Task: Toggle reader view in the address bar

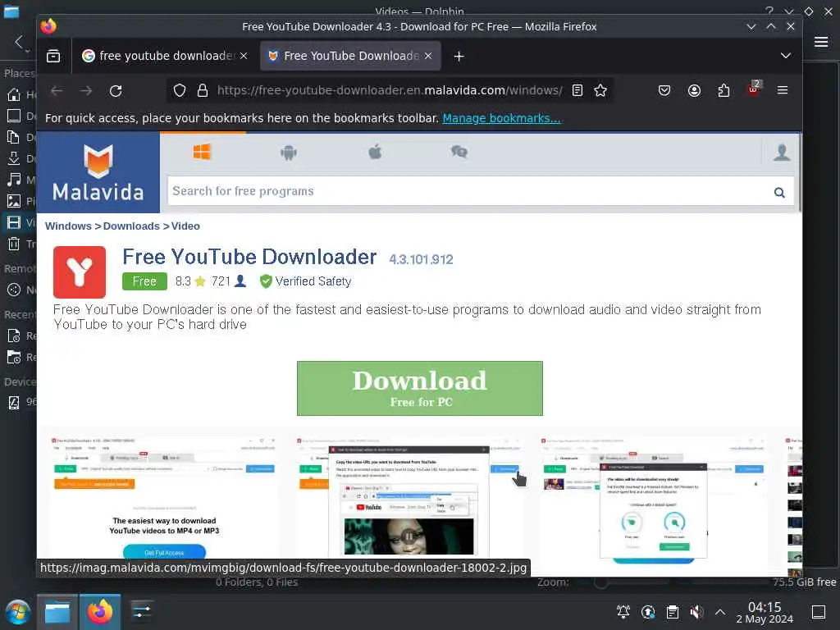Action: pos(577,90)
